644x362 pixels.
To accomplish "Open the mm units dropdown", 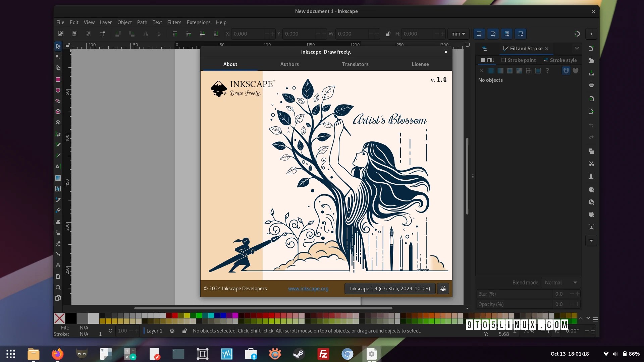I will pyautogui.click(x=458, y=34).
